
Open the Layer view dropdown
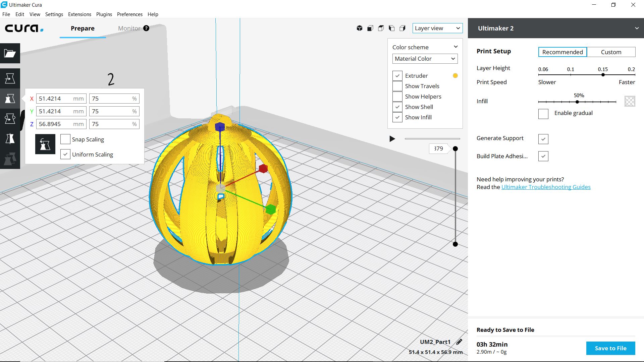pos(437,28)
